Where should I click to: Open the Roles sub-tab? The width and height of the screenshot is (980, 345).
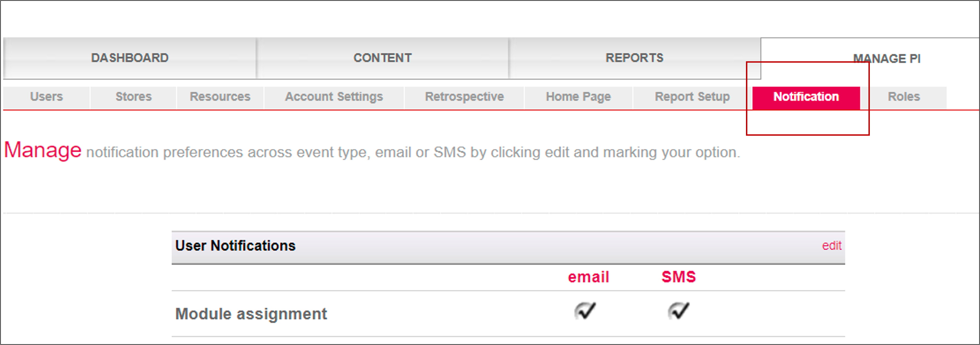904,97
